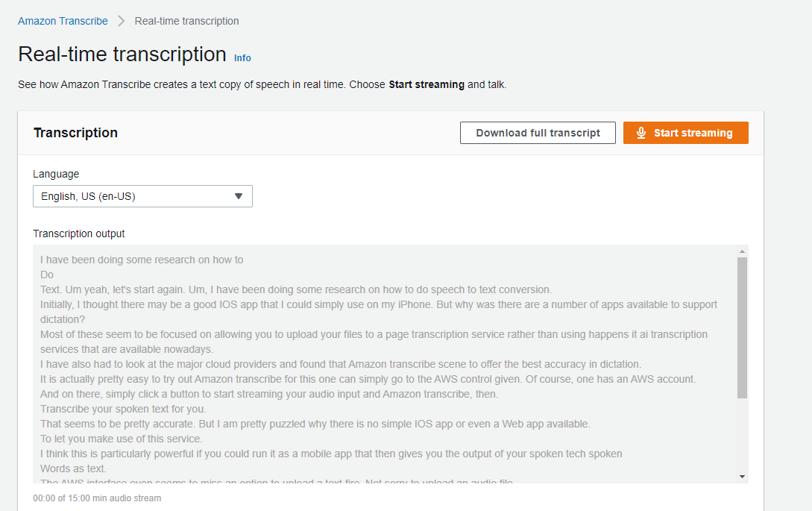This screenshot has width=812, height=511.
Task: Click the '00:00 of 15:00 min audio stream' status
Action: pyautogui.click(x=97, y=498)
